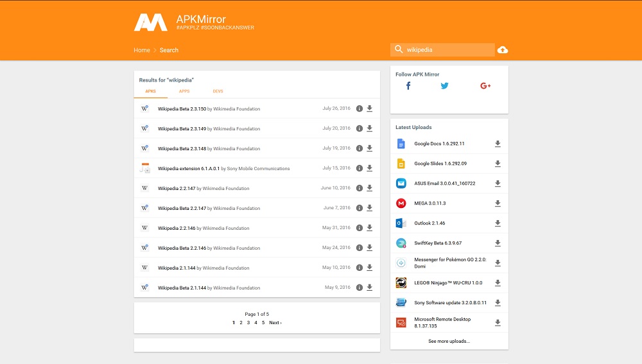Download Wikipedia 2.2.147 from June 10
Screen dimensions: 642x364
tap(369, 188)
